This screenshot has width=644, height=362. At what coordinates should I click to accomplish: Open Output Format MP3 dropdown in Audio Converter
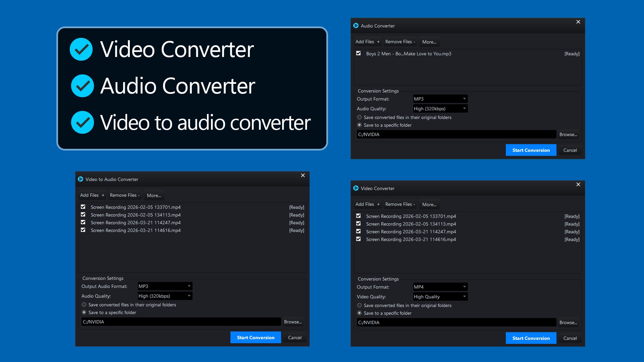[440, 99]
